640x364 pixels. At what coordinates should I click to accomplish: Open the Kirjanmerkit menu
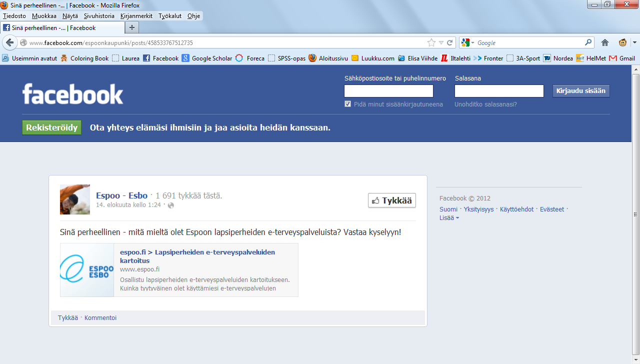tap(136, 16)
